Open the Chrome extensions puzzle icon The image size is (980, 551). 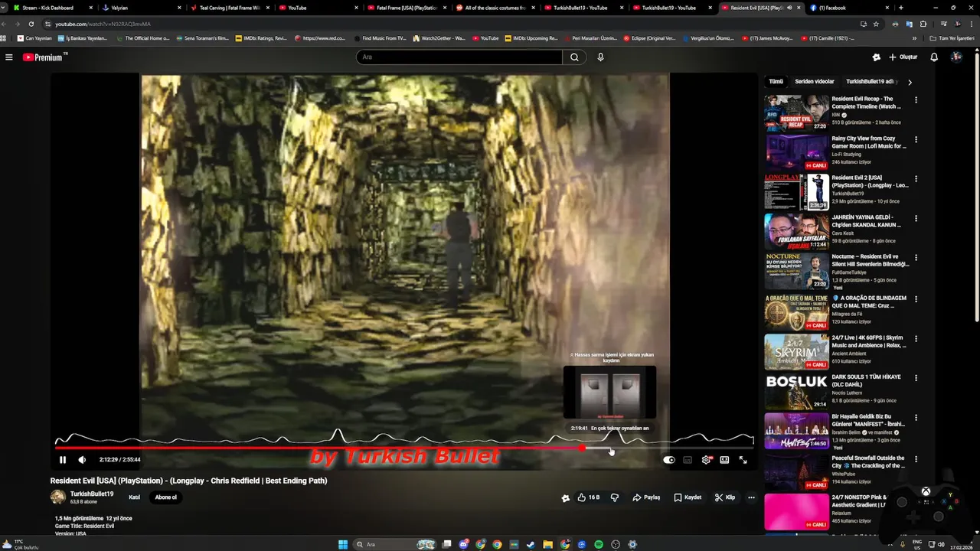[923, 24]
